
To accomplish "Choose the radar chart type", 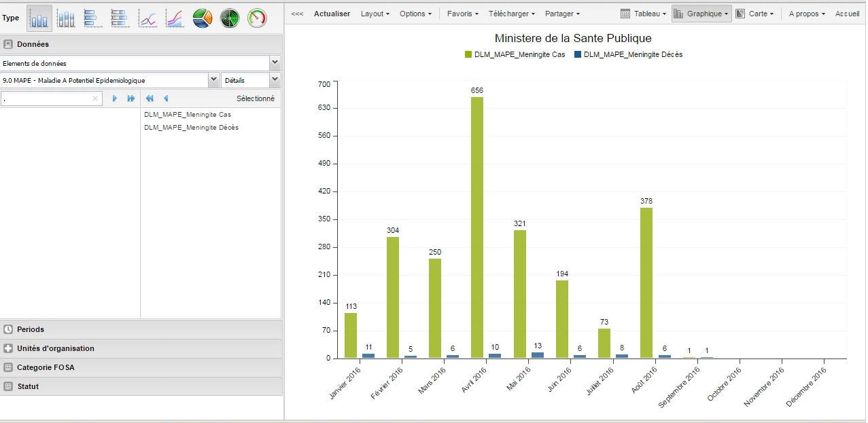I will (230, 18).
